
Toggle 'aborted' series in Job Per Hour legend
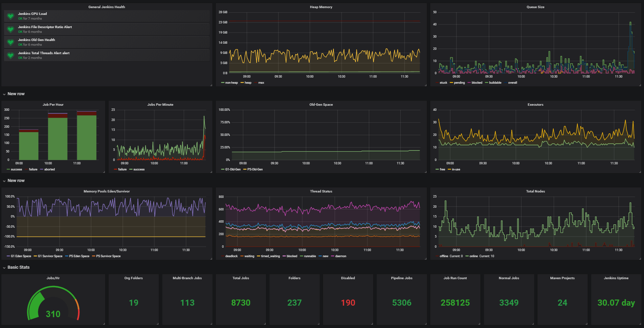pos(49,169)
